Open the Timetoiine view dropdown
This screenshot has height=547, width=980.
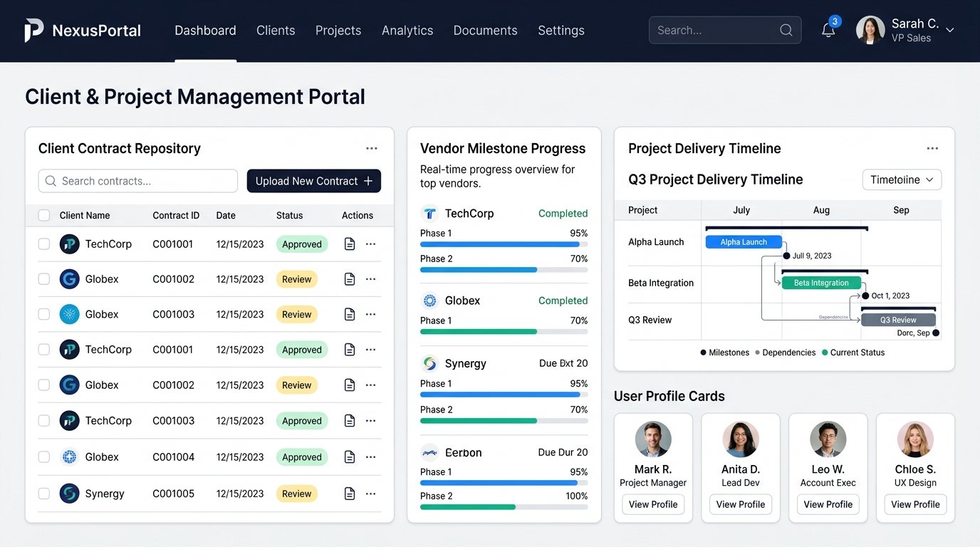pyautogui.click(x=902, y=180)
